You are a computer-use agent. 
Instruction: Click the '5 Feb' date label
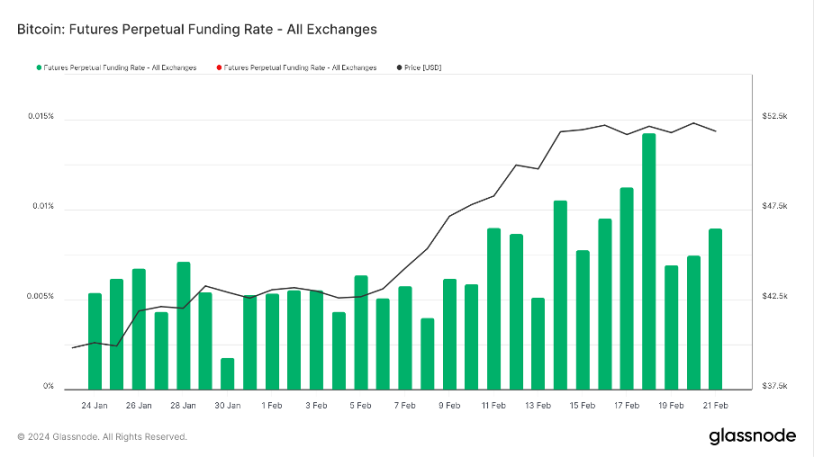[x=361, y=406]
